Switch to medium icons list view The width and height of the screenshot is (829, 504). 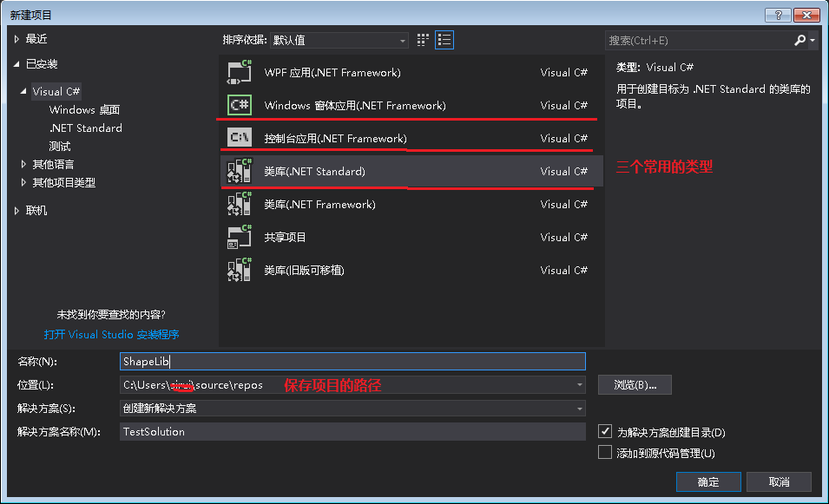coord(444,40)
